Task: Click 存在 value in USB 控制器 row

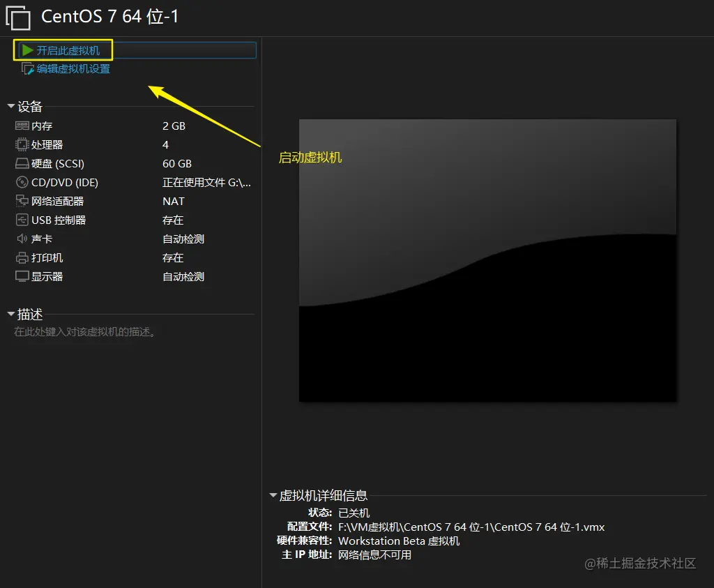Action: (173, 220)
